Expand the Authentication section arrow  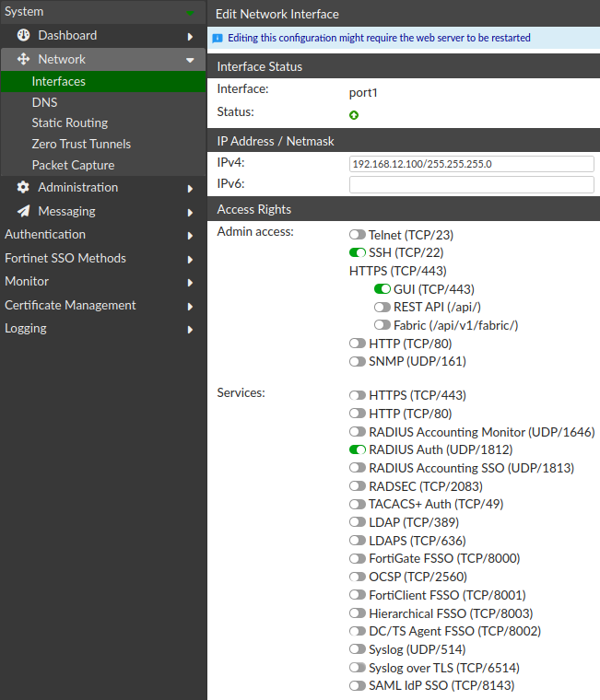click(x=190, y=236)
